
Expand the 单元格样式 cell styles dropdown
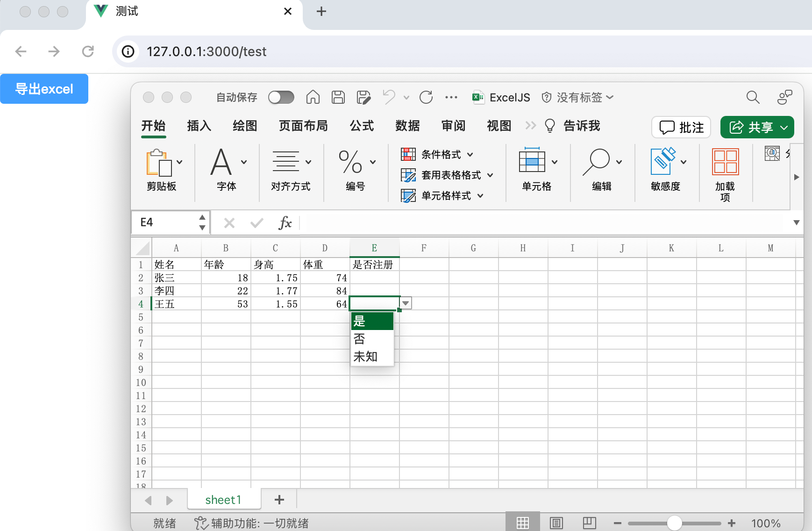click(480, 196)
